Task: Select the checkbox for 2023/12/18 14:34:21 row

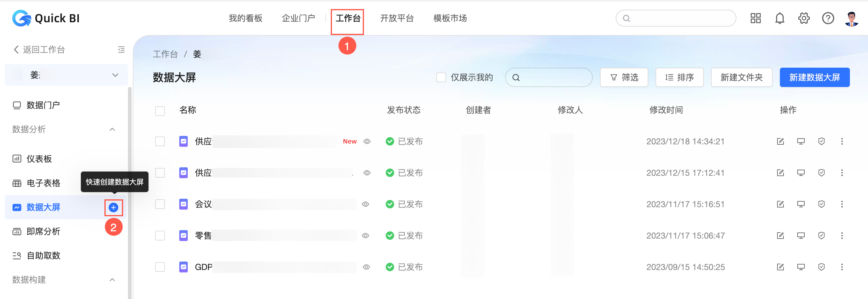Action: click(x=160, y=141)
